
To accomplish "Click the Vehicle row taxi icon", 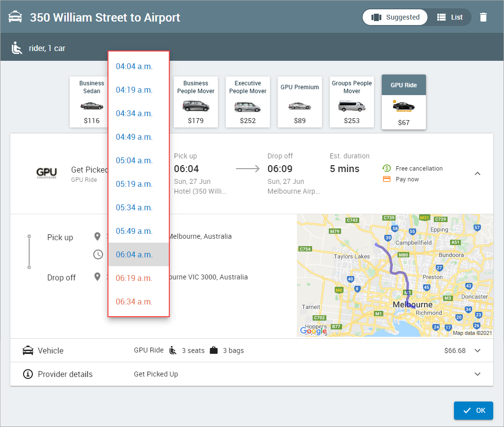I will point(28,350).
